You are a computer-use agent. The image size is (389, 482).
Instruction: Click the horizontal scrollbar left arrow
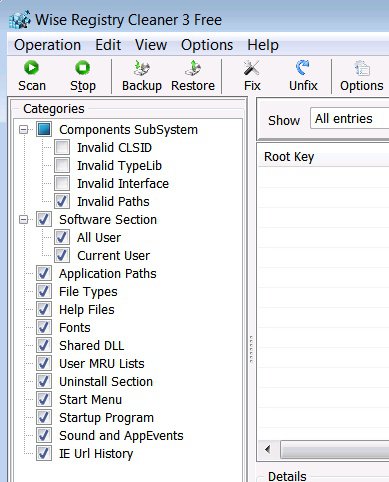267,450
